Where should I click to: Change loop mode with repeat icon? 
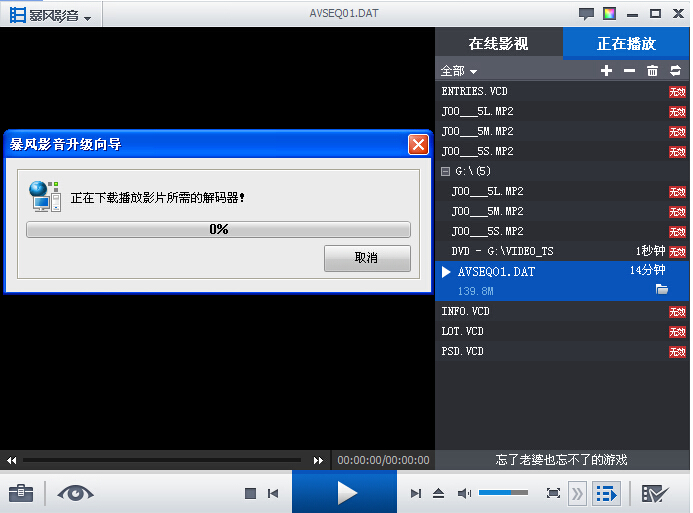coord(675,70)
